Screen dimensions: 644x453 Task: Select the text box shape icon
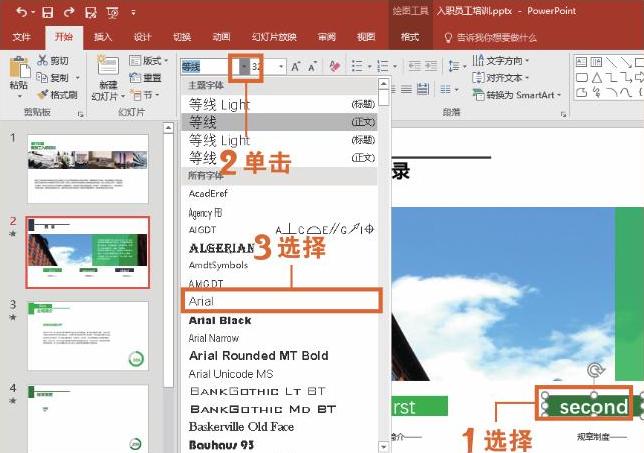[581, 62]
